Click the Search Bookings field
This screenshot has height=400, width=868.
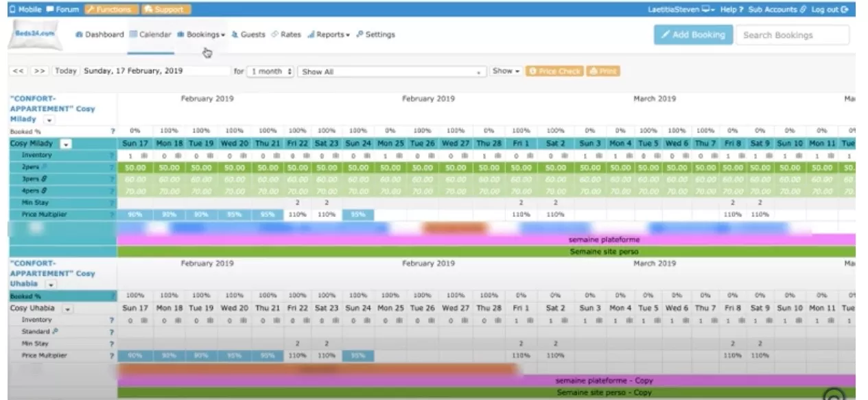pos(792,35)
